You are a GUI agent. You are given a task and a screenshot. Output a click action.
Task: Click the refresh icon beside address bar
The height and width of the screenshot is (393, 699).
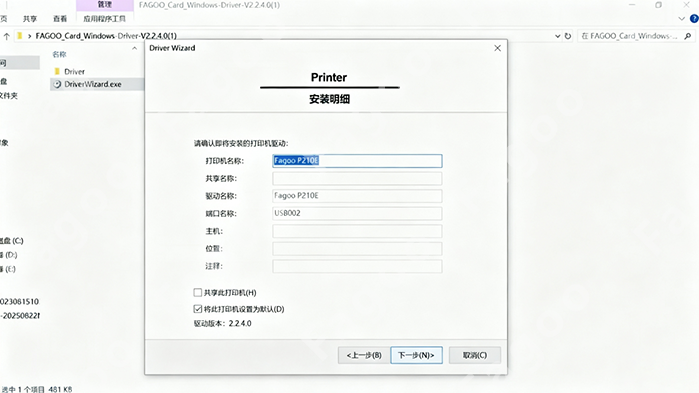[x=568, y=36]
